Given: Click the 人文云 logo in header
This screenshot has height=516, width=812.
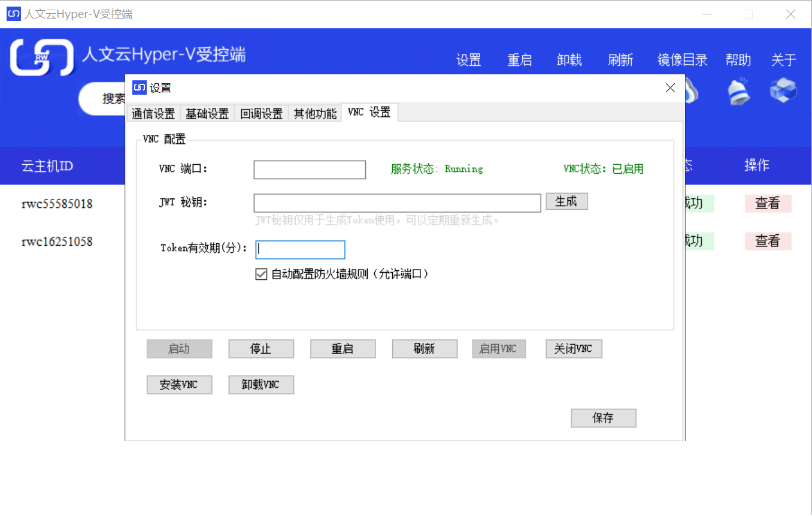Looking at the screenshot, I should click(41, 58).
